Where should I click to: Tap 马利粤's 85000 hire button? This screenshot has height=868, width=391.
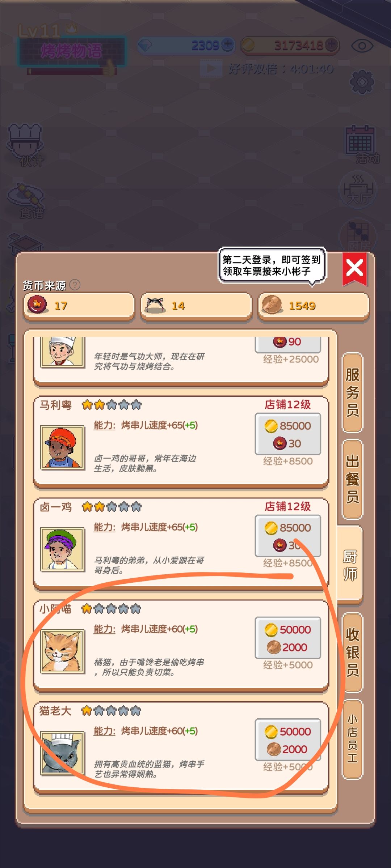288,434
